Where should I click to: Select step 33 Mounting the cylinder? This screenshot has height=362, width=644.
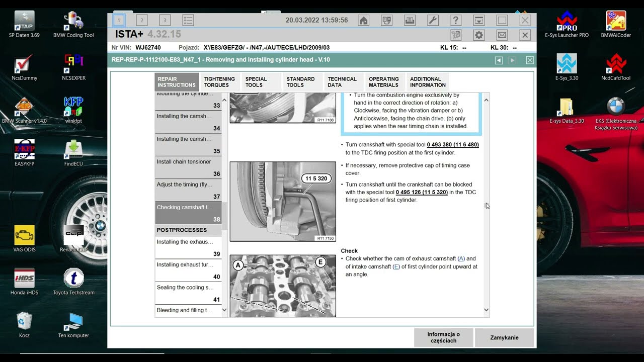[188, 101]
